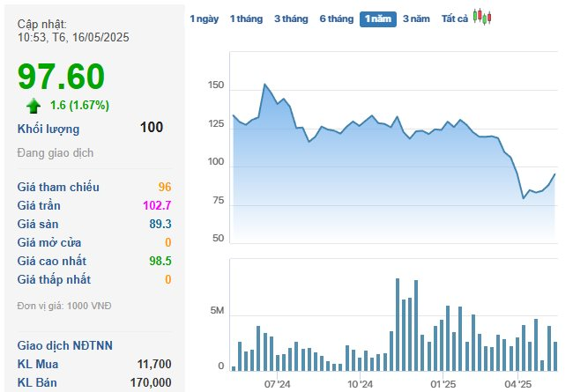
Task: Switch chart to candlestick view icon
Action: pos(482,17)
